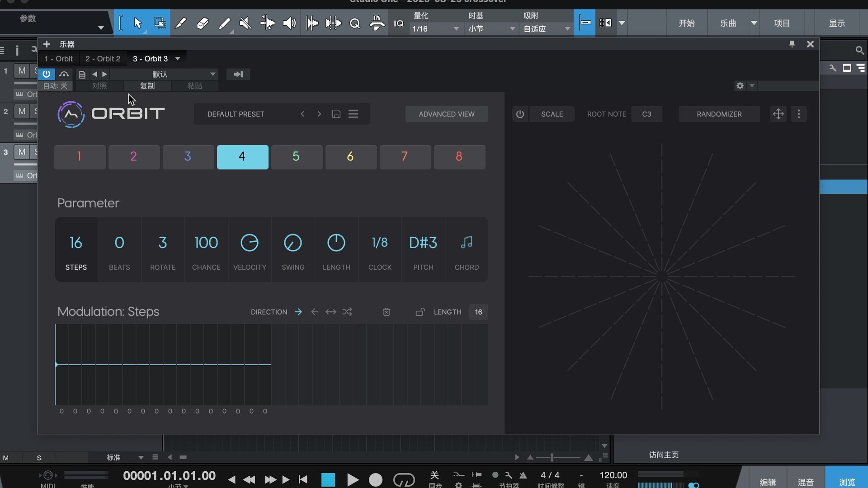Select the Range tool

tap(160, 23)
